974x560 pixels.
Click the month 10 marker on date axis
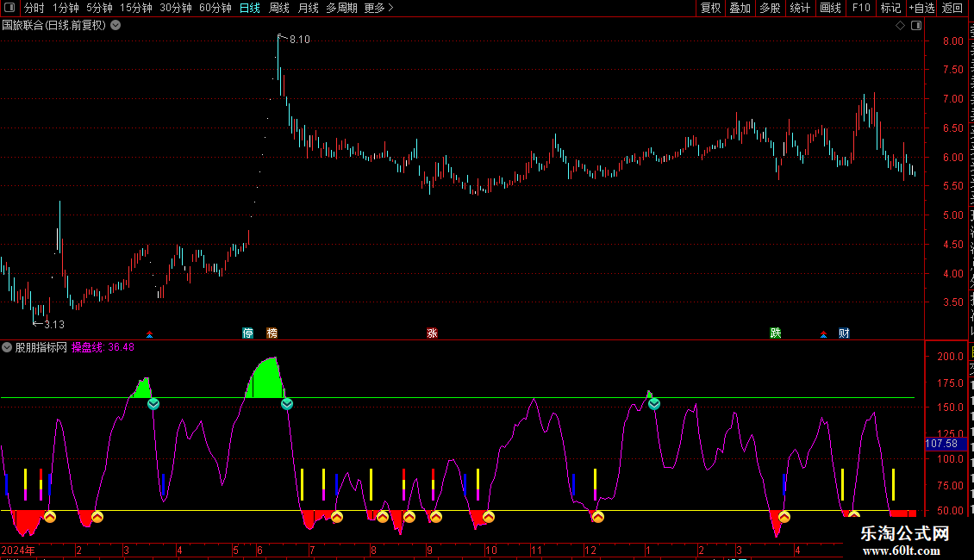(491, 550)
